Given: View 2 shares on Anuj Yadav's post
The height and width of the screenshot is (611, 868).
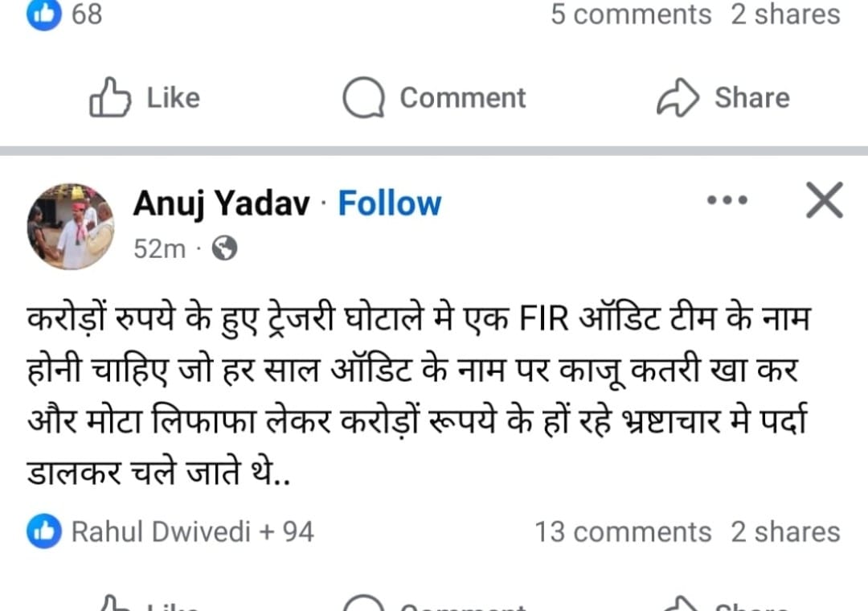Looking at the screenshot, I should 785,531.
